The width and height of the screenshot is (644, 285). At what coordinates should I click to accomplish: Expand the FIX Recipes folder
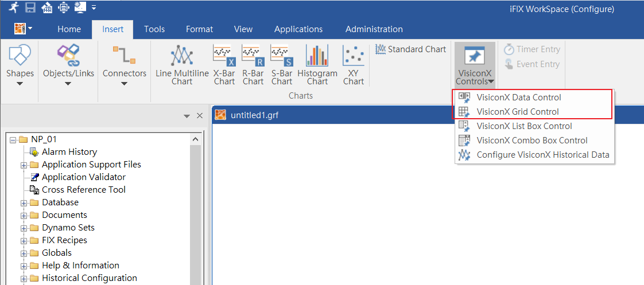tap(24, 241)
